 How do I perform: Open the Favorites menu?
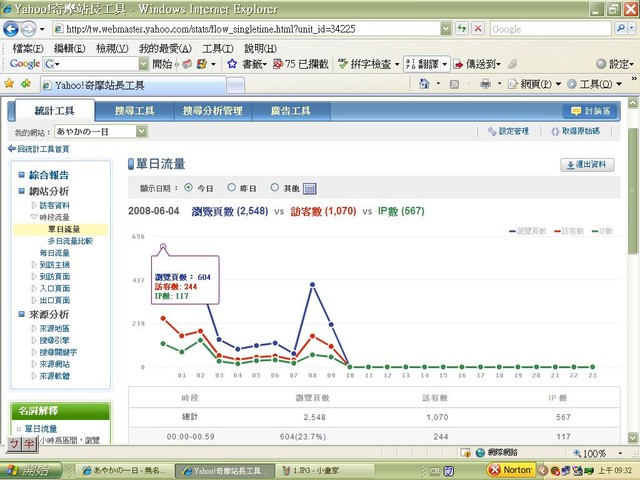point(165,49)
